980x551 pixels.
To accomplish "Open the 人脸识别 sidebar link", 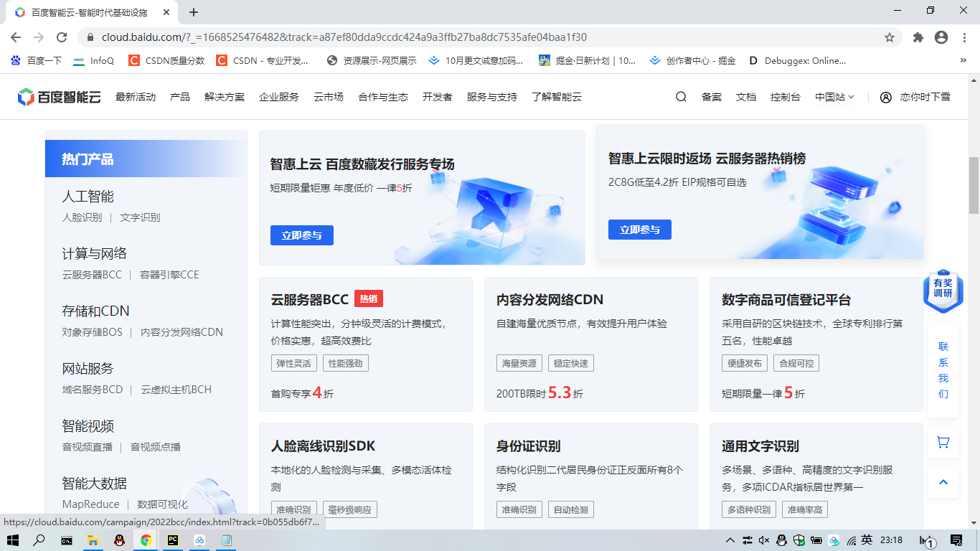I will tap(82, 217).
